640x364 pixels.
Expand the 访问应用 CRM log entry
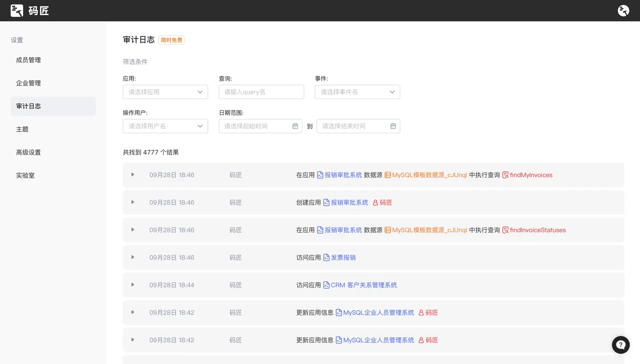pos(132,285)
